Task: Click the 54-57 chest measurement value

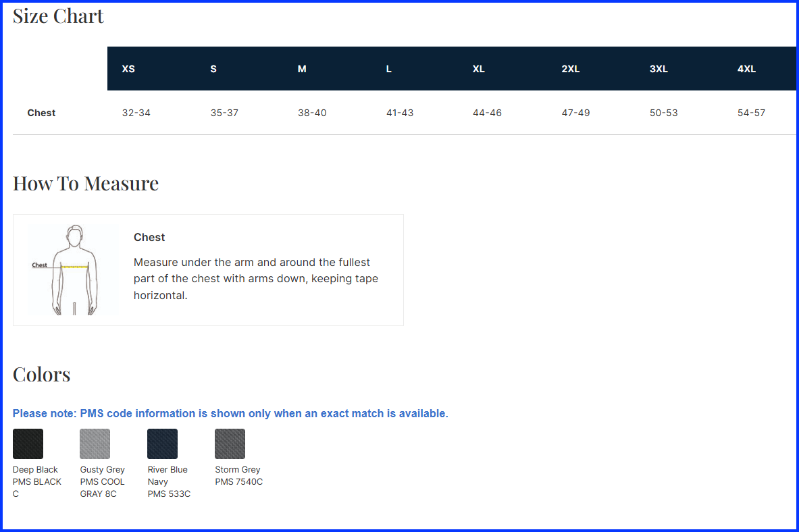Action: point(751,113)
